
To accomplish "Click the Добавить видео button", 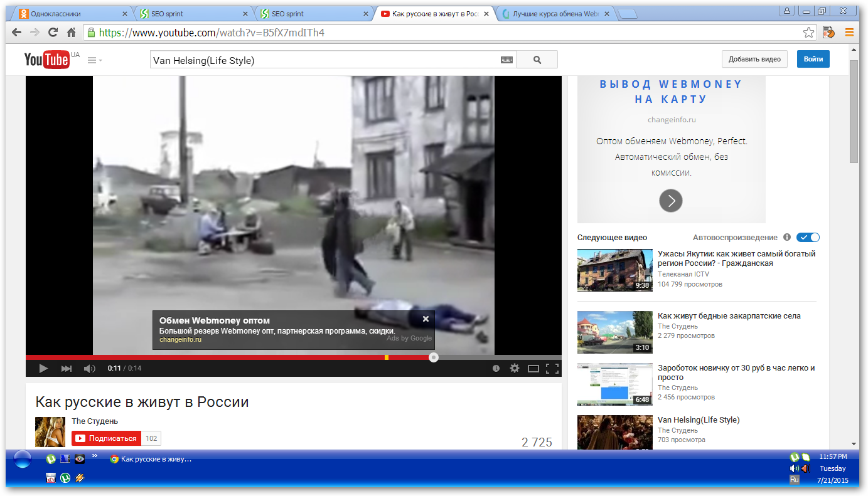I will (754, 60).
